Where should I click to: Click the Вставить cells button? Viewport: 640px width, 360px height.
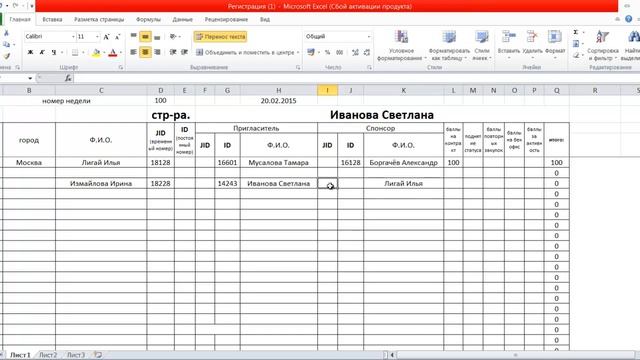click(x=509, y=44)
